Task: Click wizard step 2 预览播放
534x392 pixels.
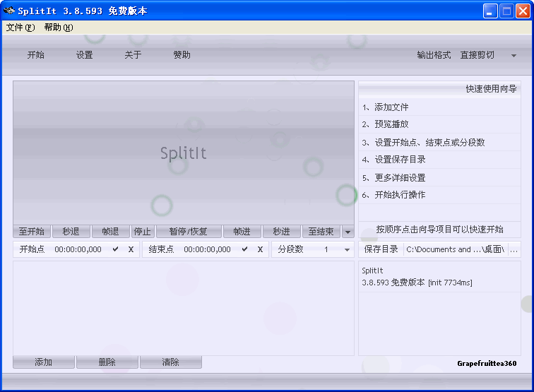Action: [439, 124]
